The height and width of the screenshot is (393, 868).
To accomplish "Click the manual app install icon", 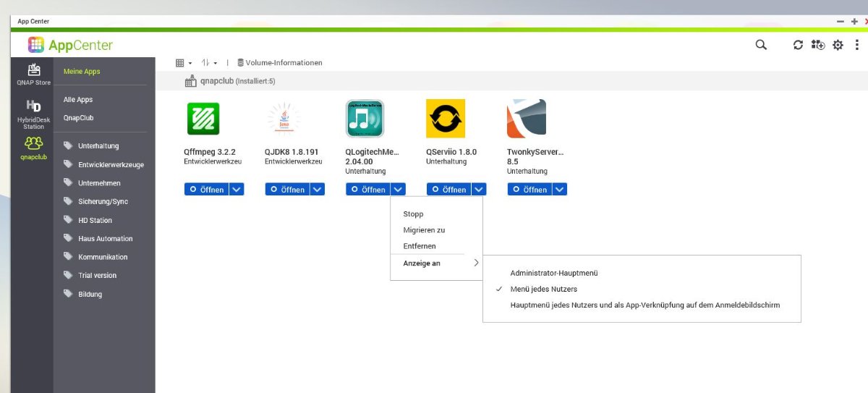I will (817, 45).
